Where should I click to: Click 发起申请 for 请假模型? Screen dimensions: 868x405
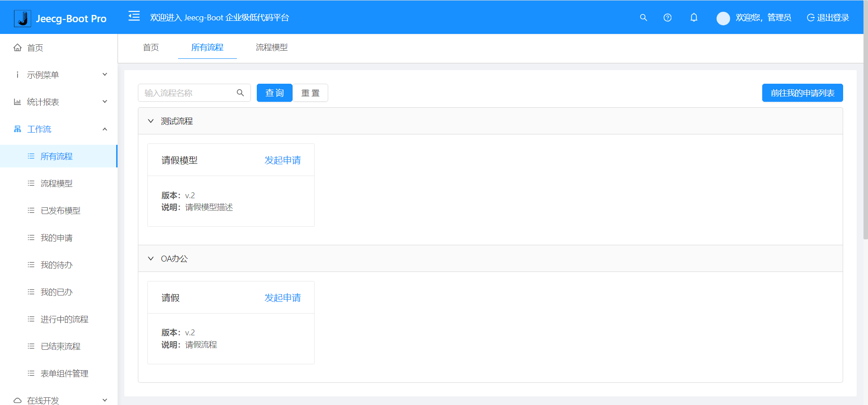[x=283, y=160]
